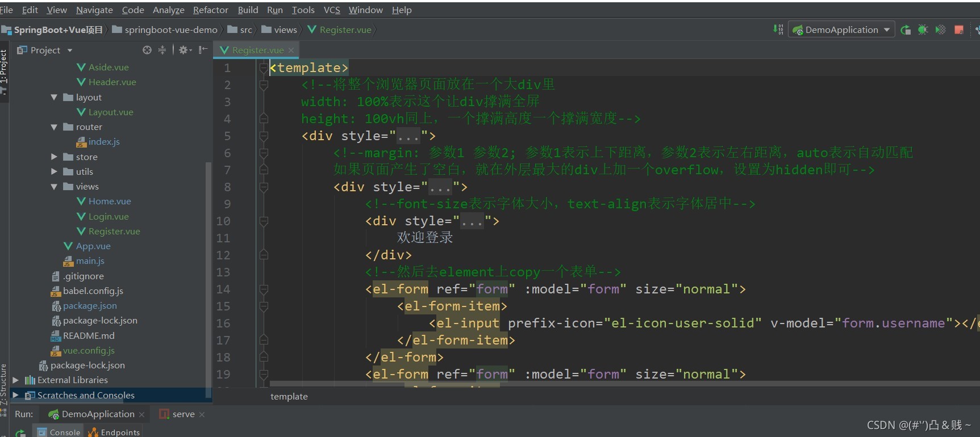The width and height of the screenshot is (980, 437).
Task: Click the collapse all icon in Project panel
Action: (162, 50)
